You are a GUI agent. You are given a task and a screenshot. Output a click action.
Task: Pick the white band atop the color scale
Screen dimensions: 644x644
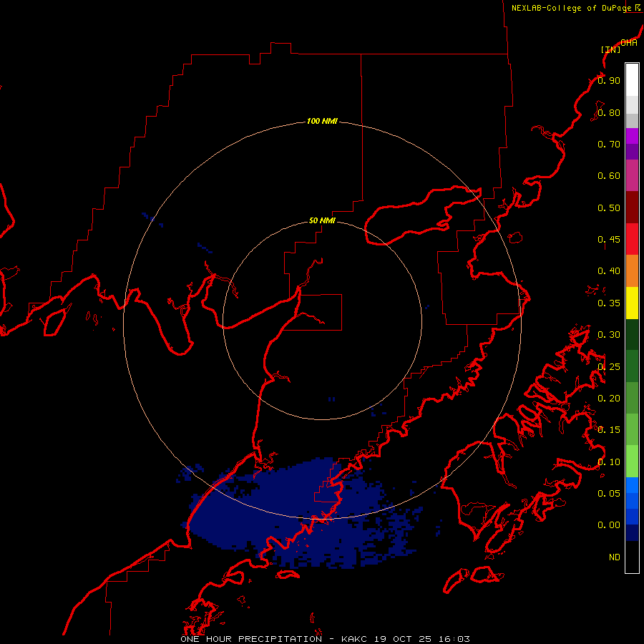pyautogui.click(x=632, y=80)
